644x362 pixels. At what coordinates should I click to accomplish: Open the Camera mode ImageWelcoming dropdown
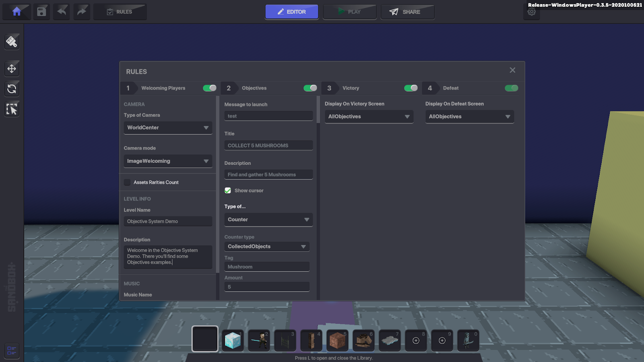pyautogui.click(x=168, y=161)
